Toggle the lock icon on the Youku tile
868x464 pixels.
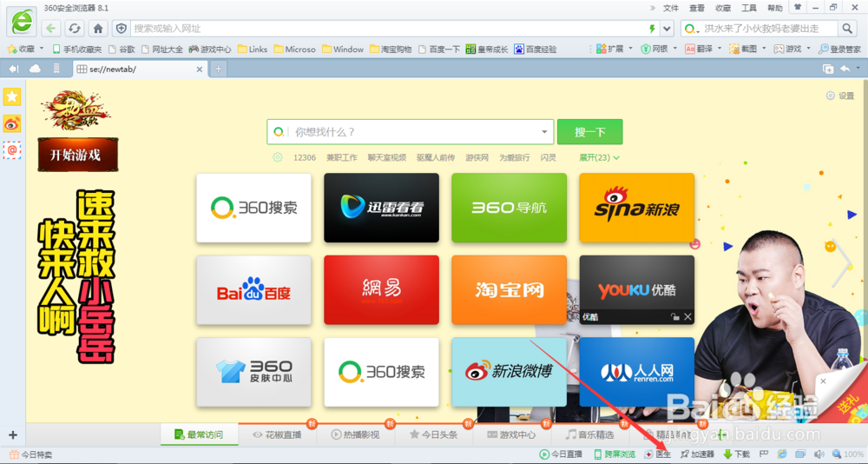coord(674,316)
